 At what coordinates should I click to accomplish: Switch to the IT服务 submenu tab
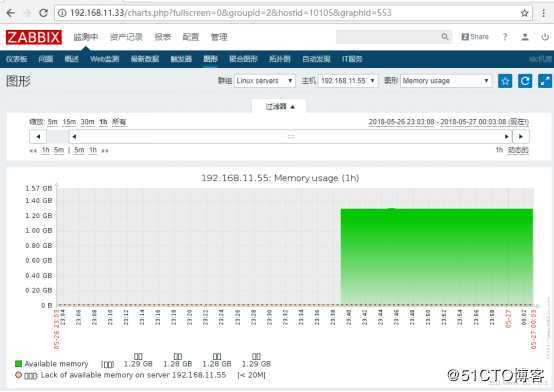(352, 59)
